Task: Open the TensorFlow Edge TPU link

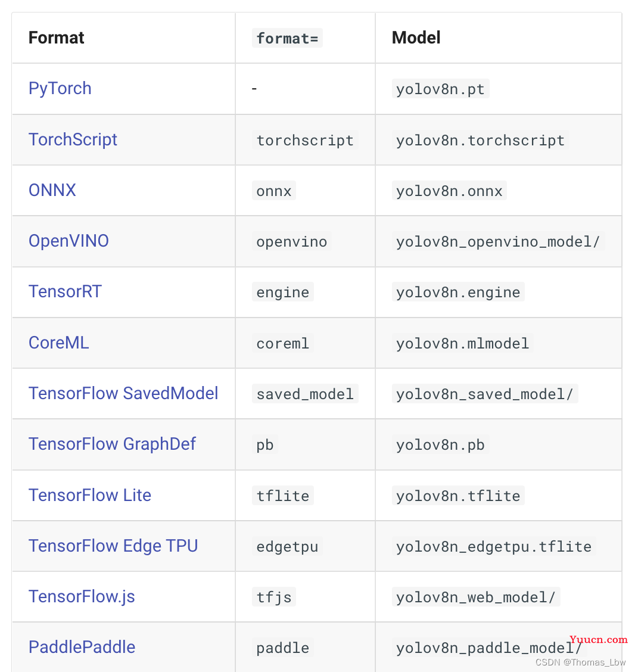Action: click(x=113, y=546)
